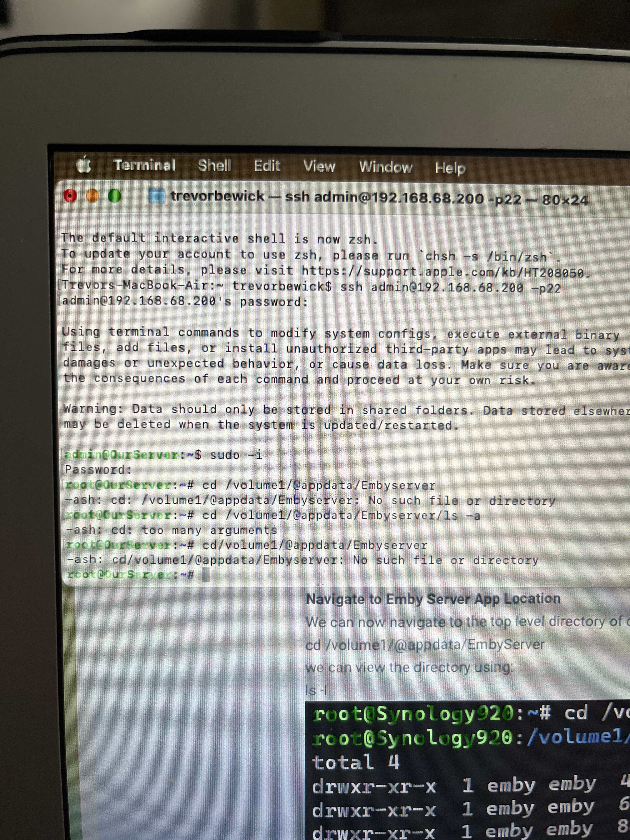
Task: Open the Edit menu
Action: point(267,166)
